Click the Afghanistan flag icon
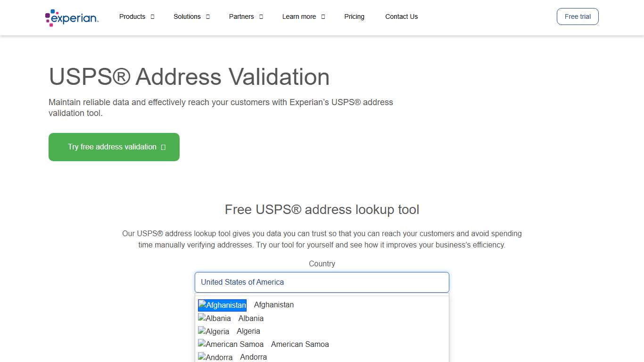Image resolution: width=644 pixels, height=362 pixels. [x=222, y=305]
